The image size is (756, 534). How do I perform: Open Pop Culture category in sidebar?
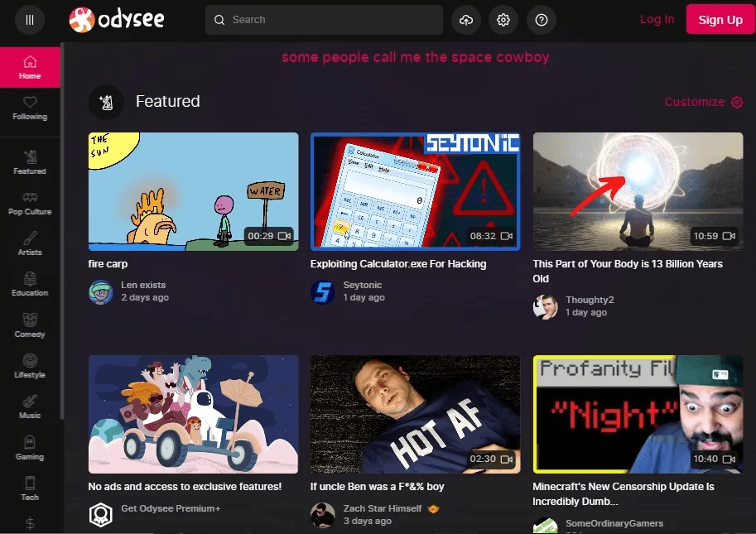click(x=30, y=204)
